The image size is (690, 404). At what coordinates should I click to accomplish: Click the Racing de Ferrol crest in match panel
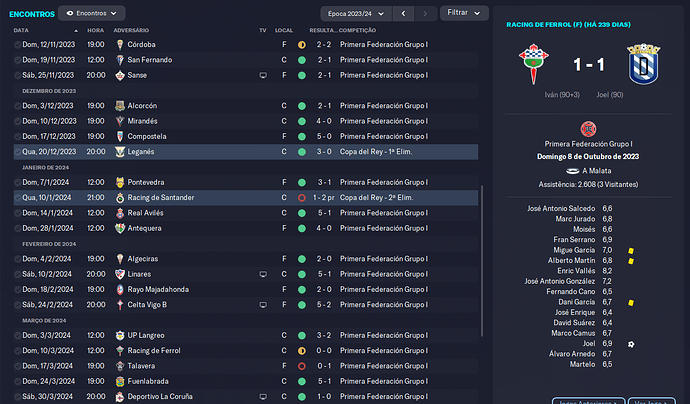click(x=533, y=64)
